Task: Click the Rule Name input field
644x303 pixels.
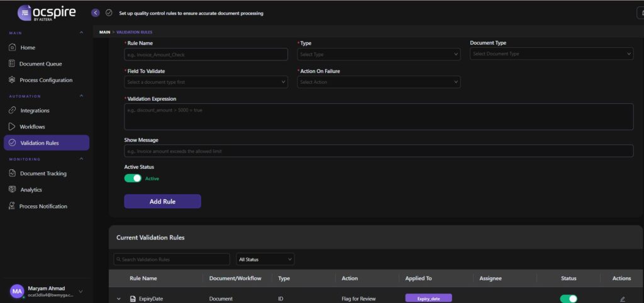Action: 206,54
